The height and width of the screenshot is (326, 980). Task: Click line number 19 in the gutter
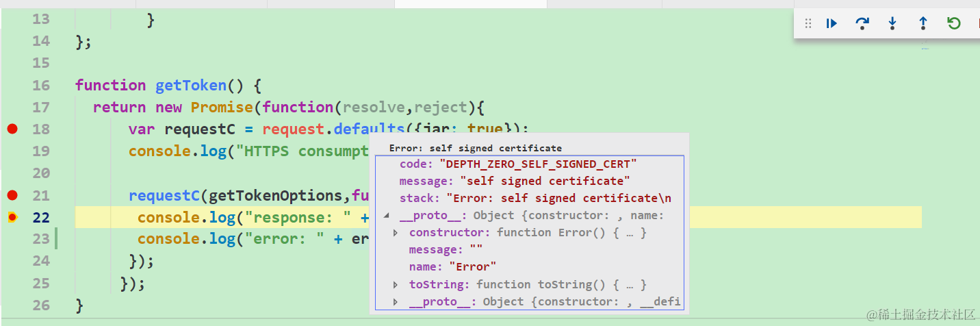(41, 151)
